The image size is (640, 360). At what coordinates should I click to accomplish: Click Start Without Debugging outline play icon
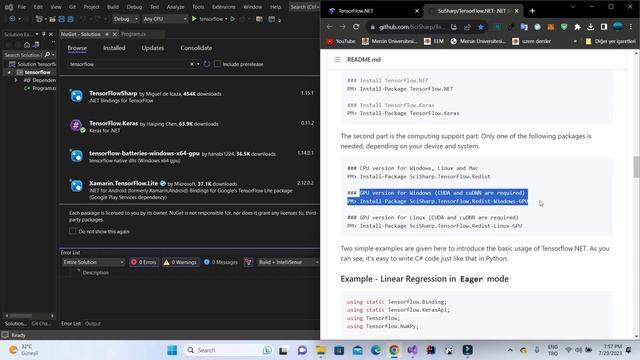click(x=233, y=19)
